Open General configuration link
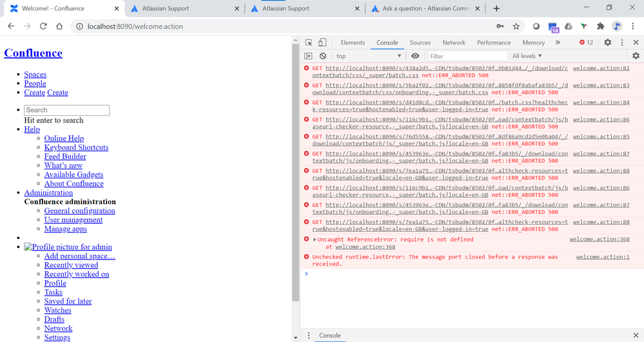 (x=80, y=211)
